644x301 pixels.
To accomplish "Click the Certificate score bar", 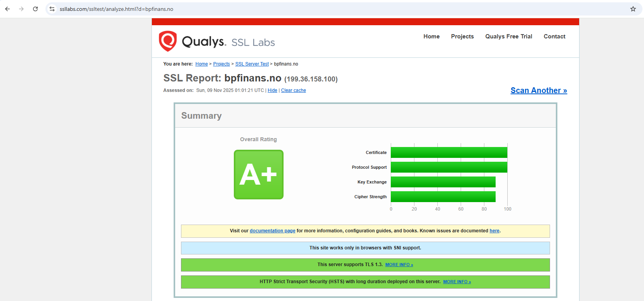I will point(449,152).
